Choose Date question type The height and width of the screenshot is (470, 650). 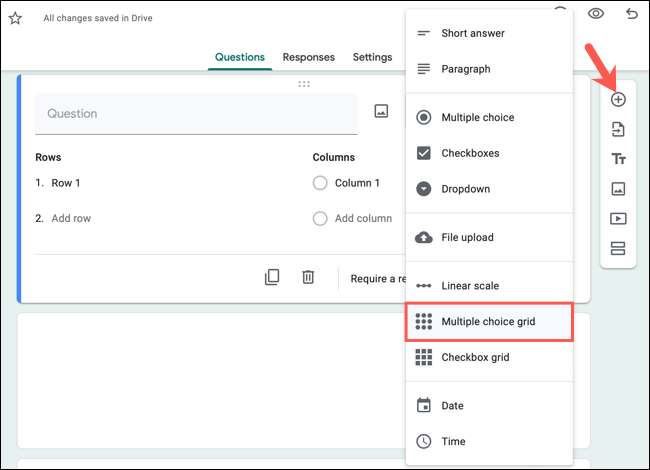point(490,406)
